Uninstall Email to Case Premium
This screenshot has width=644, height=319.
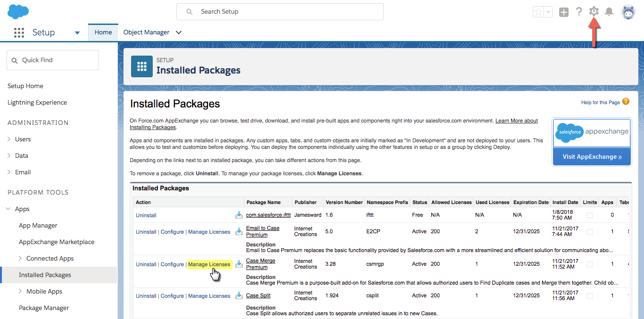click(x=146, y=231)
